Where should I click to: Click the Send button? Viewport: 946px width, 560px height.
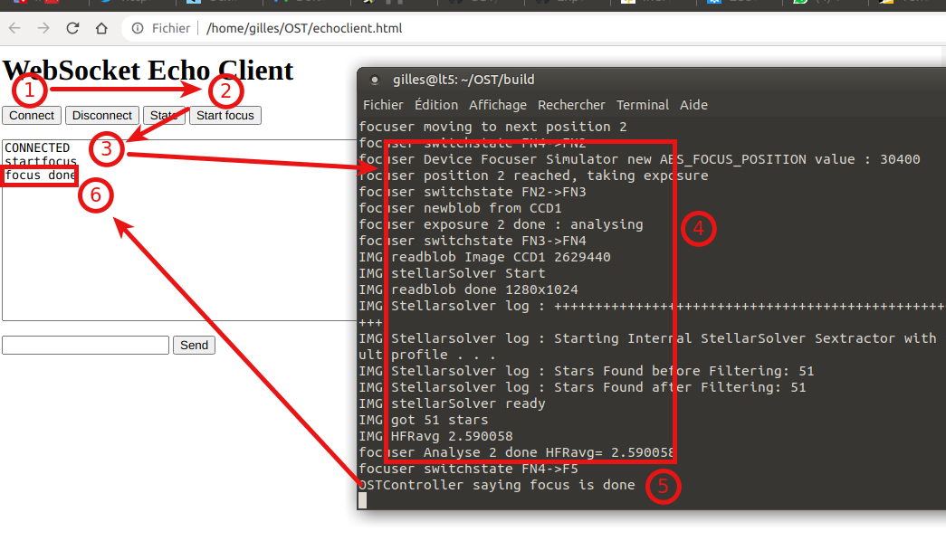pos(194,345)
